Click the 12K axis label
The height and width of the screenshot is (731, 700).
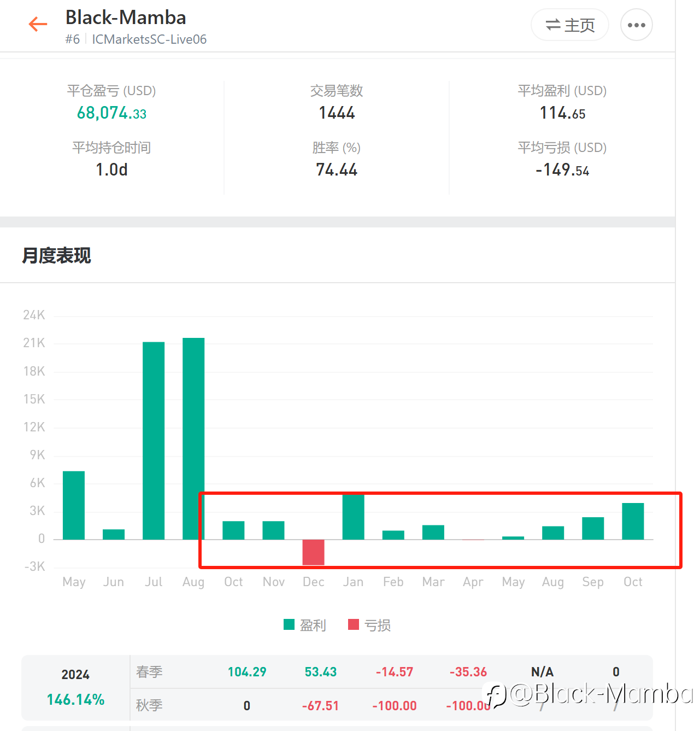pyautogui.click(x=34, y=427)
